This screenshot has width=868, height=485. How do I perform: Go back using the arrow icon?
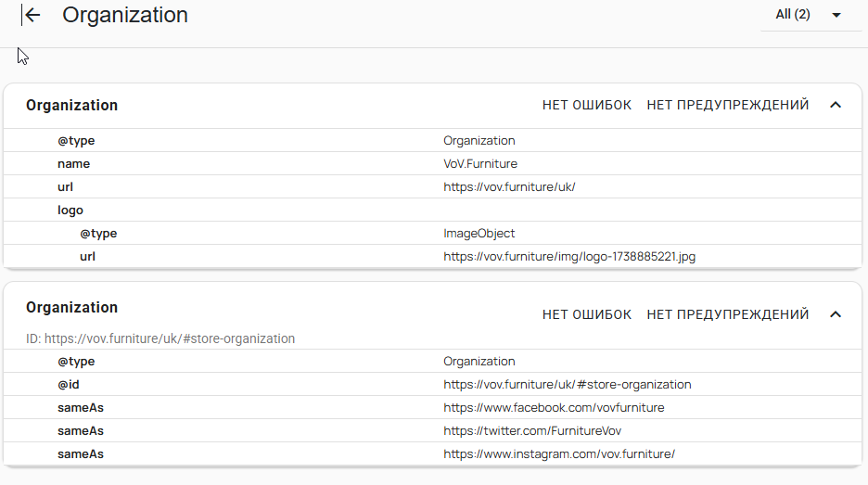(x=31, y=15)
